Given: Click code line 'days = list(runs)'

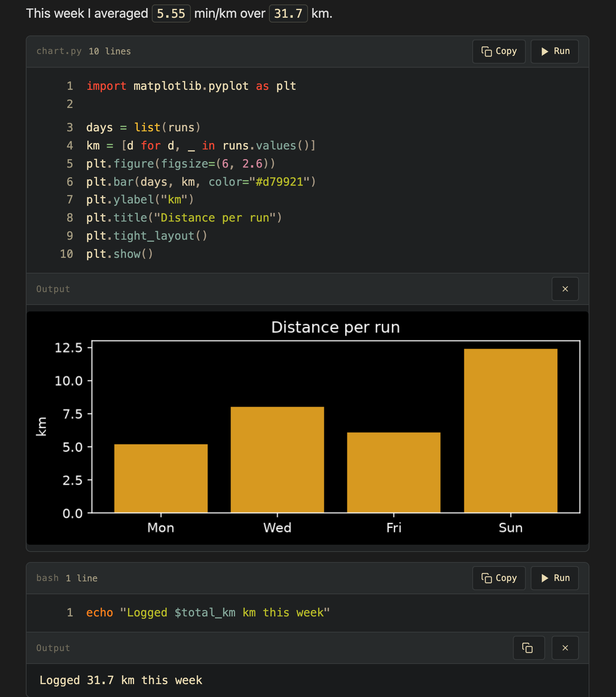Looking at the screenshot, I should 143,127.
